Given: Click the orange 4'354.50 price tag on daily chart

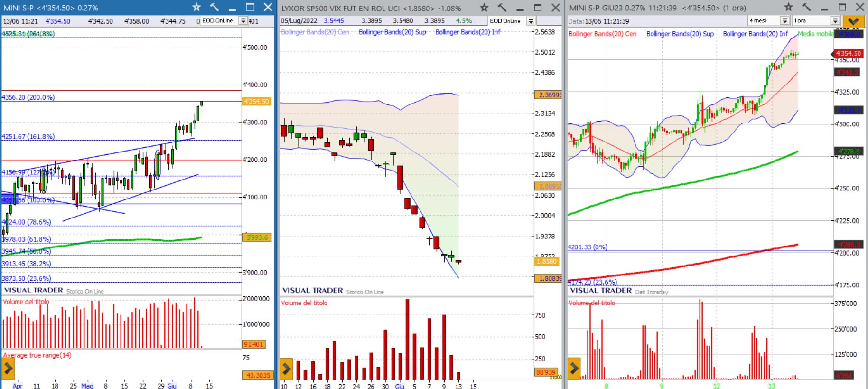Looking at the screenshot, I should click(256, 102).
